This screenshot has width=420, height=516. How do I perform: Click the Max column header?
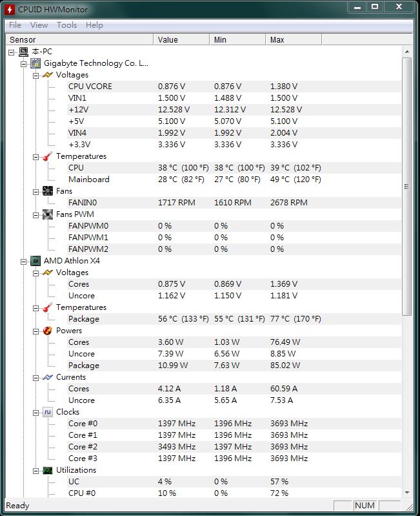tap(294, 40)
